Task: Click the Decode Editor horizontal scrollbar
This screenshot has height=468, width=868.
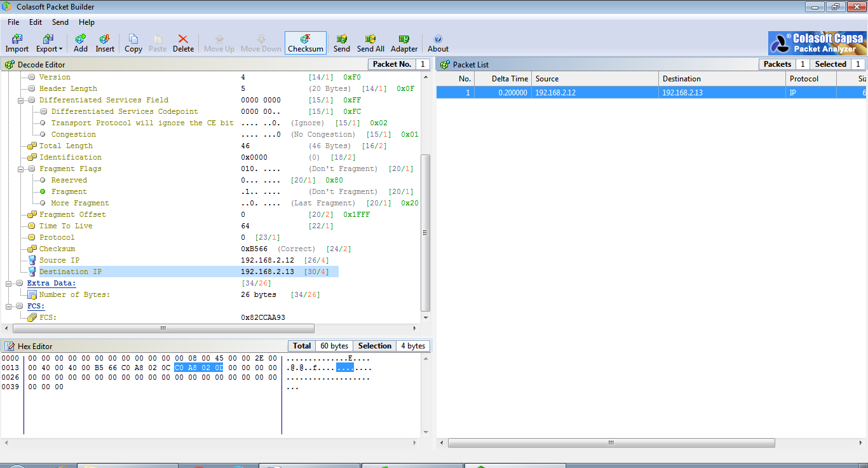Action: coord(163,329)
